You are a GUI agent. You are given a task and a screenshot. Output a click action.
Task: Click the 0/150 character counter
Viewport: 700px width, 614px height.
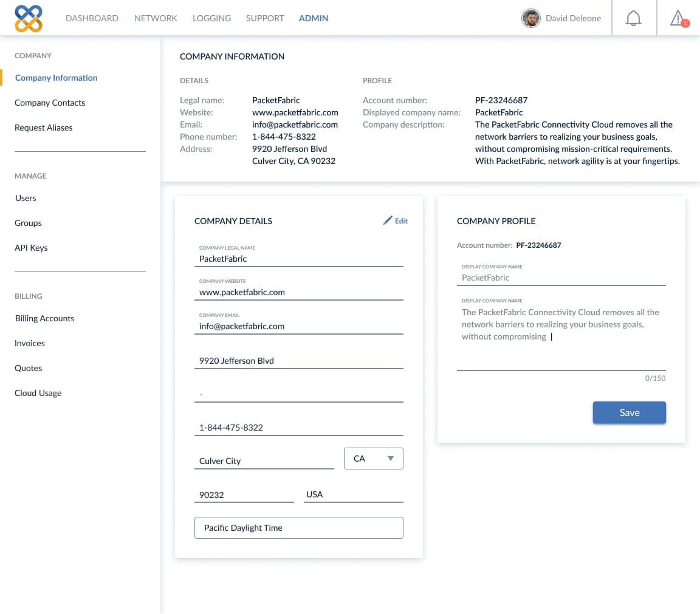[655, 378]
